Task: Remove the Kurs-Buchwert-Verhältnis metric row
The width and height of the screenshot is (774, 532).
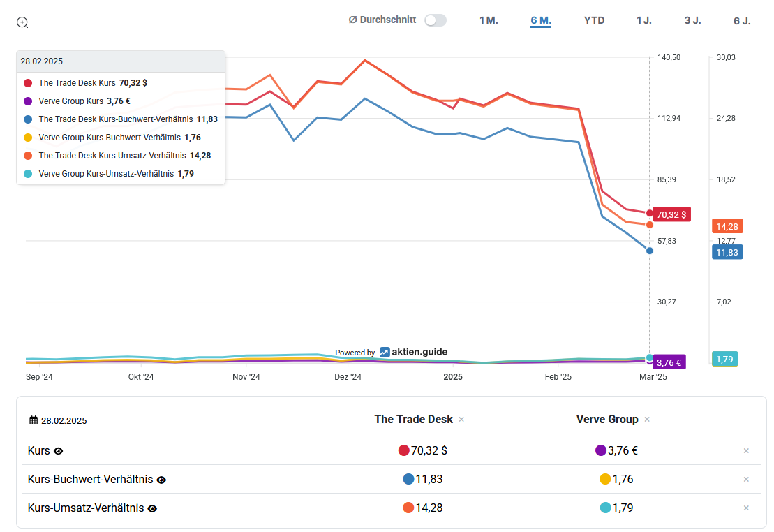Action: point(746,479)
